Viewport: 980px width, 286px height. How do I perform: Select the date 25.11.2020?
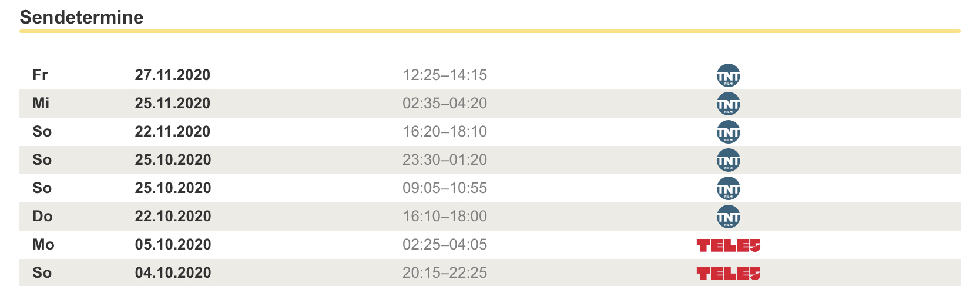[x=173, y=104]
